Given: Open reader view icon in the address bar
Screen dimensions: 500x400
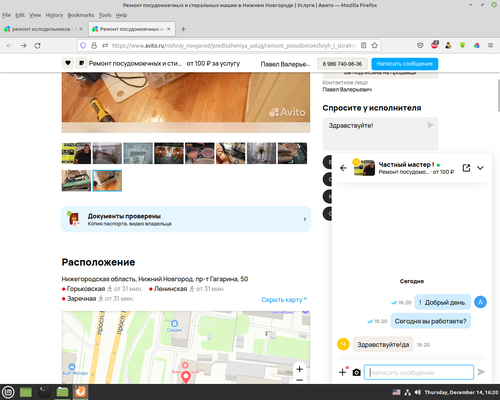Looking at the screenshot, I should coord(364,45).
